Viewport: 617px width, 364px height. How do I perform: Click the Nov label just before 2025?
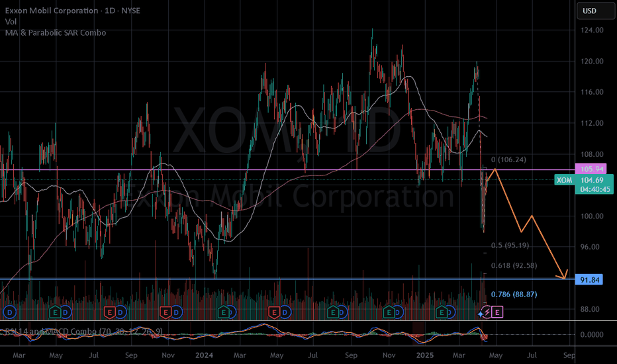point(389,355)
